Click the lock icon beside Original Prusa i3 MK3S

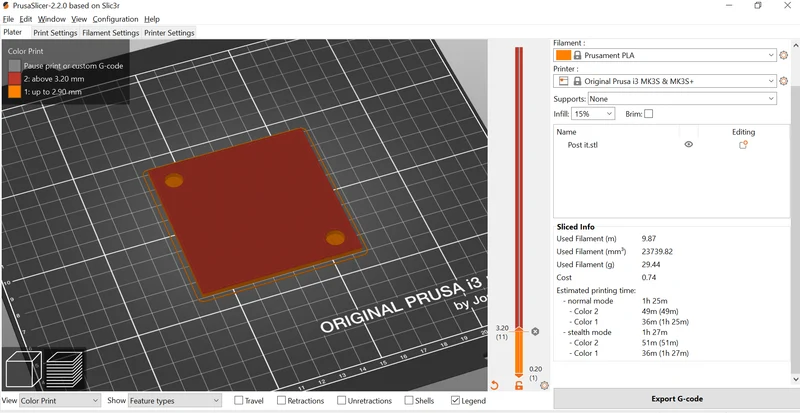(x=578, y=81)
